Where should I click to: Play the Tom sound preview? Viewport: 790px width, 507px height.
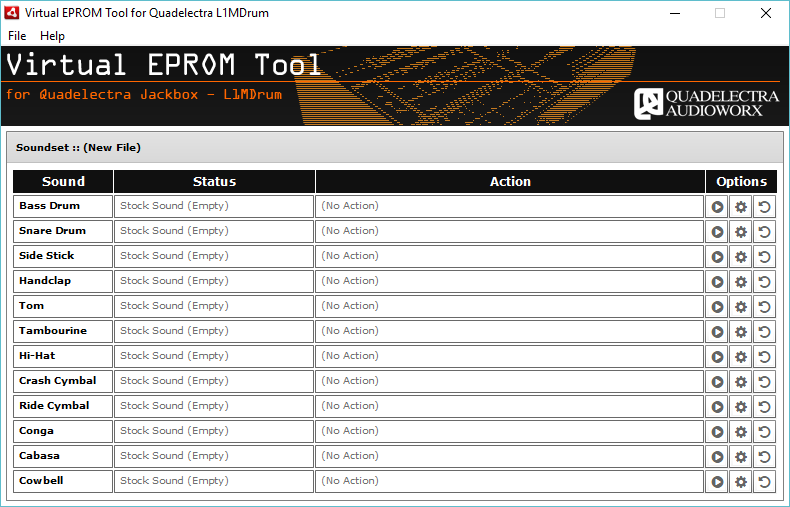(717, 306)
